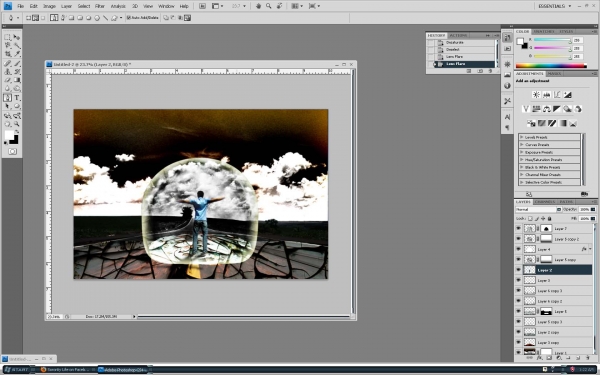Select the Rectangular Marquee tool

point(7,37)
